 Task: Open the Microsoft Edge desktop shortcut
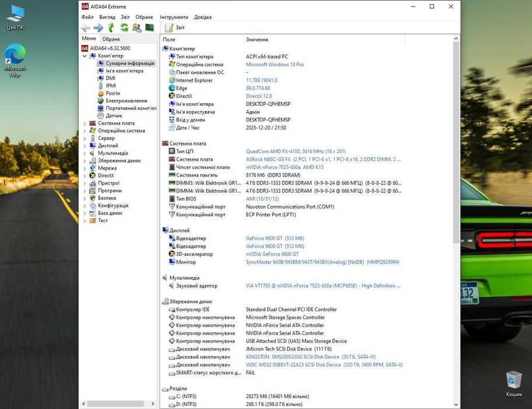pos(15,60)
